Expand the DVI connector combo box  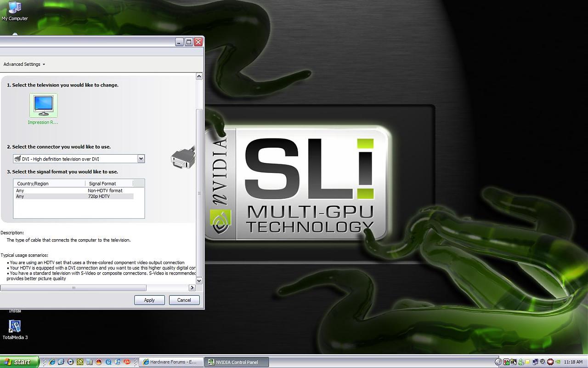pyautogui.click(x=141, y=159)
